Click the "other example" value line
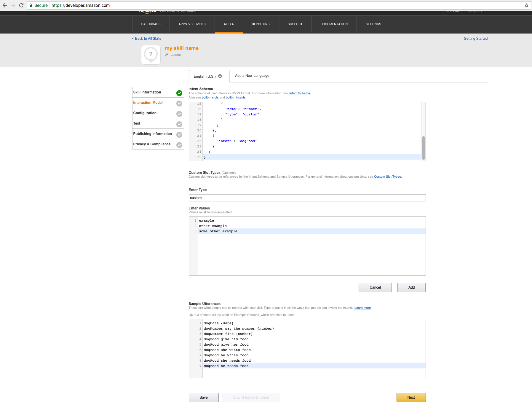The width and height of the screenshot is (532, 407). coord(213,226)
